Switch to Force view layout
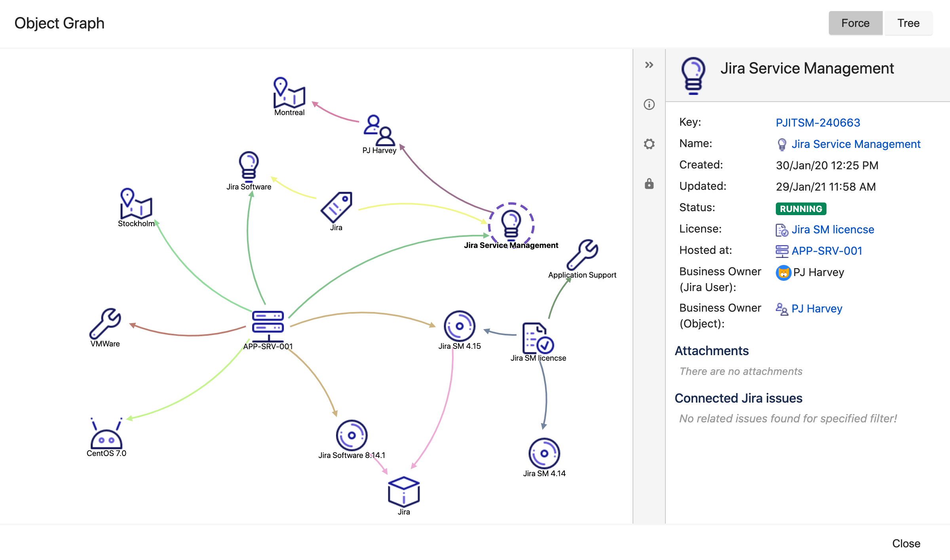The image size is (950, 560). click(856, 23)
